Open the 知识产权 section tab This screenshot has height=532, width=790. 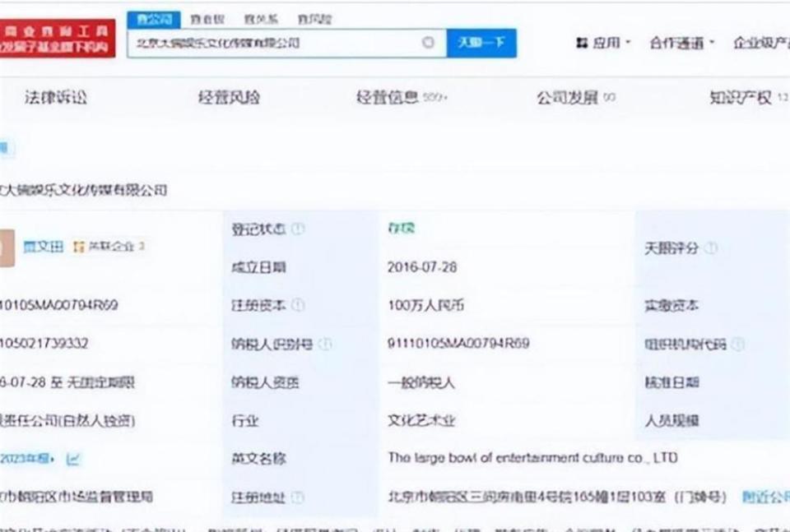tap(749, 97)
